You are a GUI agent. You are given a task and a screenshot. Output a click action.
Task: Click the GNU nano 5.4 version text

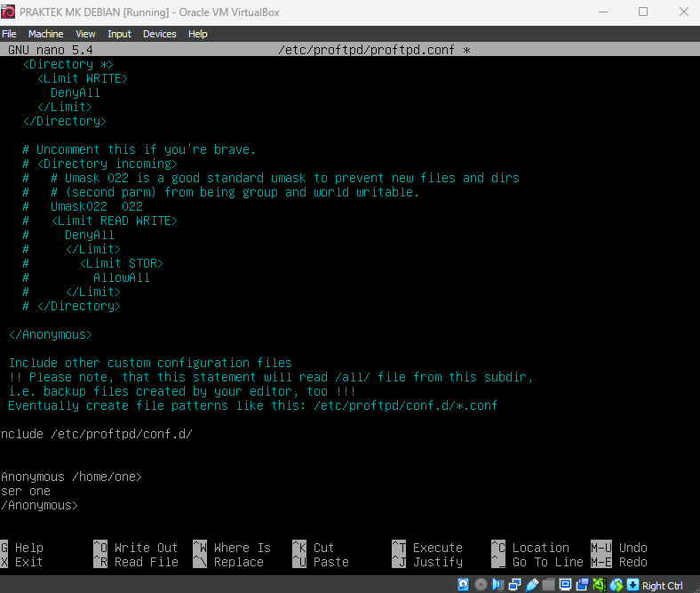click(51, 50)
